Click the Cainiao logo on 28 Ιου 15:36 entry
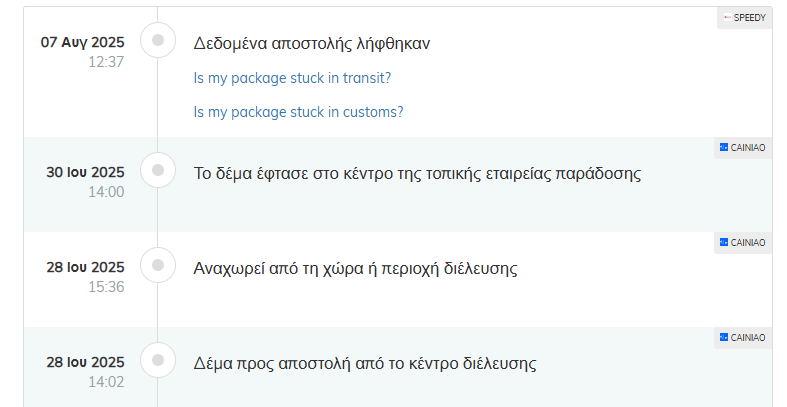Screen dimensions: 787x407 point(724,242)
